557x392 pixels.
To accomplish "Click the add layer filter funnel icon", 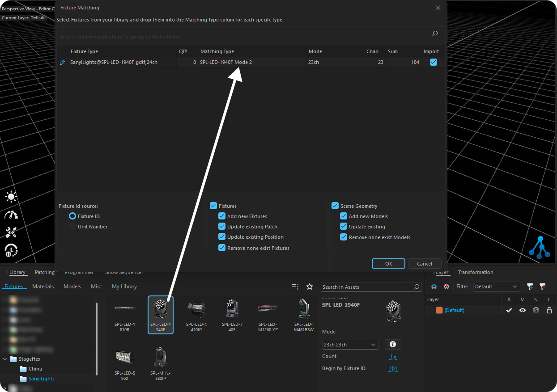I will (530, 287).
